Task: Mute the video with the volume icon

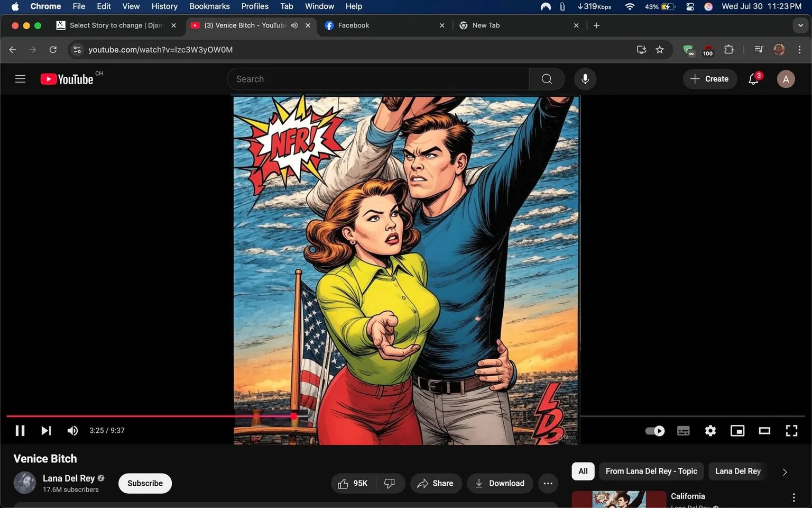Action: tap(72, 430)
